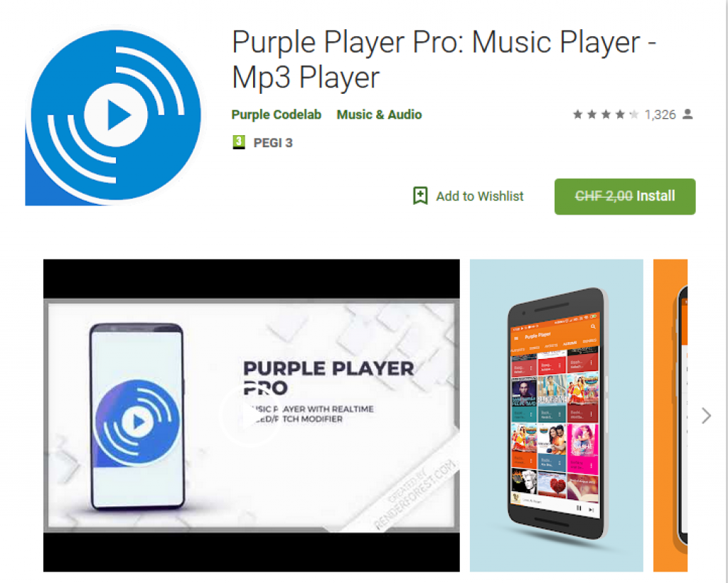Open the Music & Audio category link

(379, 114)
